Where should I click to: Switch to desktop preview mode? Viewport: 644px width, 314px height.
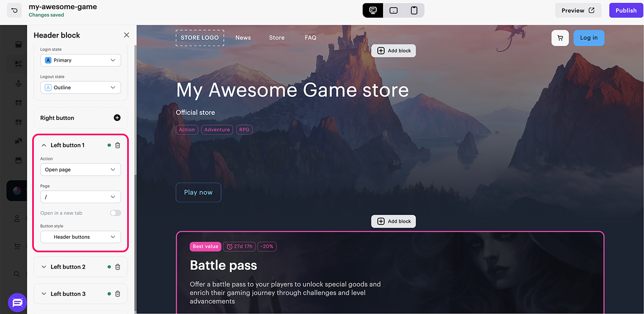373,11
